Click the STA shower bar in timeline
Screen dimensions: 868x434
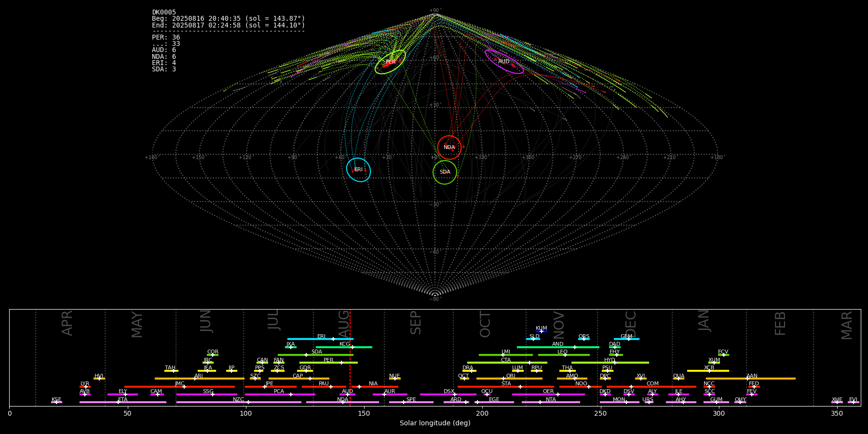506,387
